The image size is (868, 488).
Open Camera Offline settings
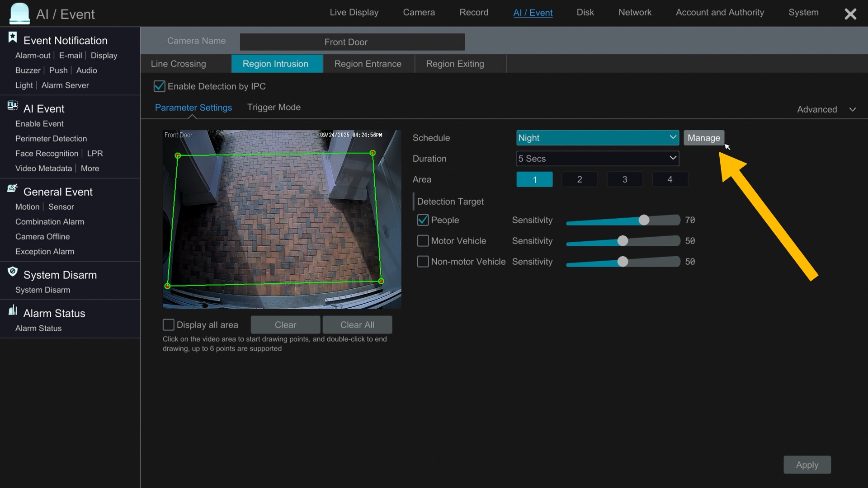[42, 237]
